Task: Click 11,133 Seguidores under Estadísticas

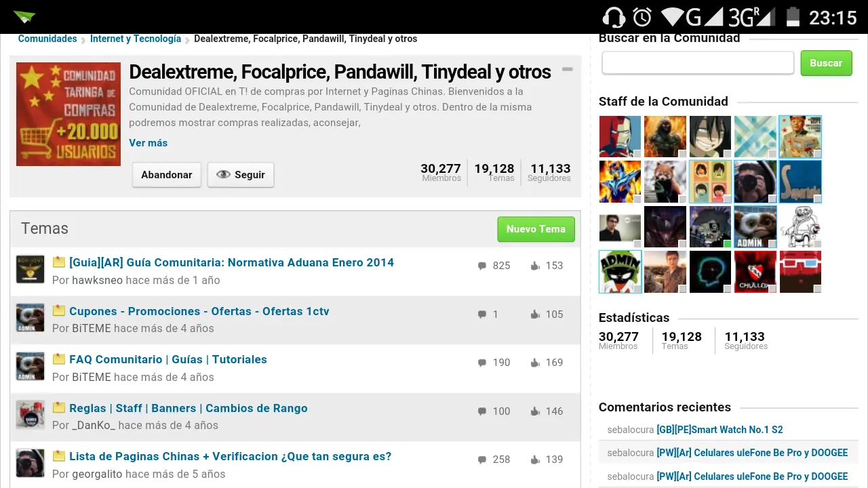Action: click(x=745, y=340)
